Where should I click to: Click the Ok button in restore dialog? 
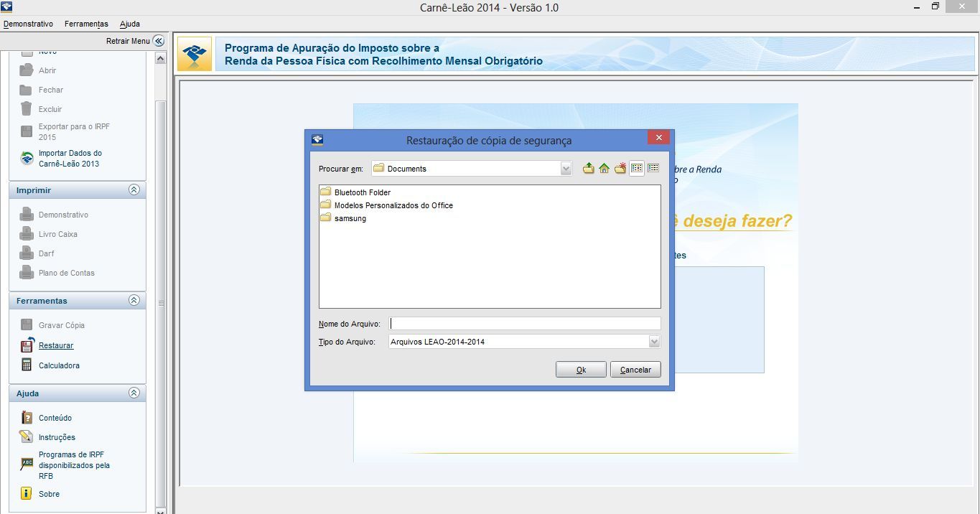coord(581,370)
